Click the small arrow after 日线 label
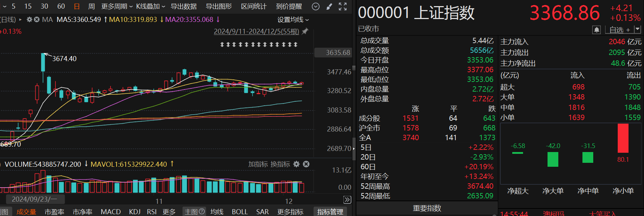Image resolution: width=644 pixels, height=216 pixels. pyautogui.click(x=21, y=19)
